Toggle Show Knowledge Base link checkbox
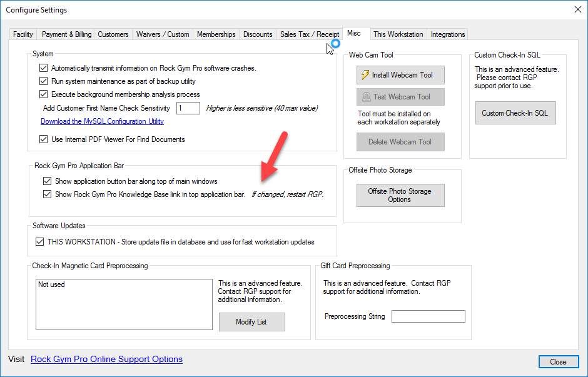Viewport: 588px width, 377px height. click(48, 194)
